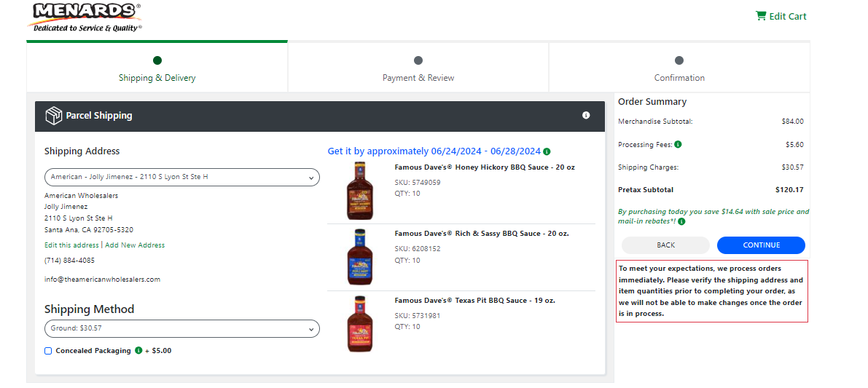868x388 pixels.
Task: Click SKU: 5749059 text
Action: point(418,183)
